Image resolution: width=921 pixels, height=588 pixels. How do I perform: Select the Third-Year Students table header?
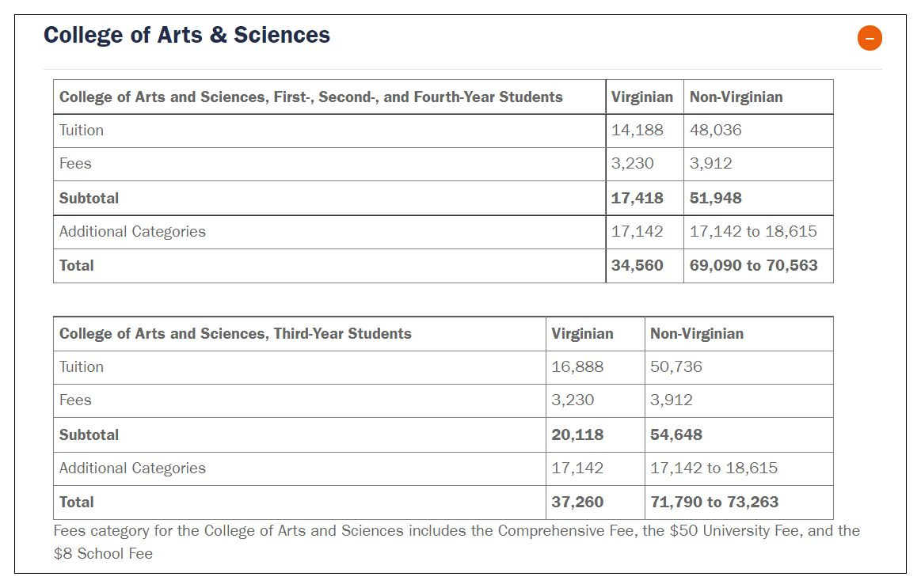[235, 334]
